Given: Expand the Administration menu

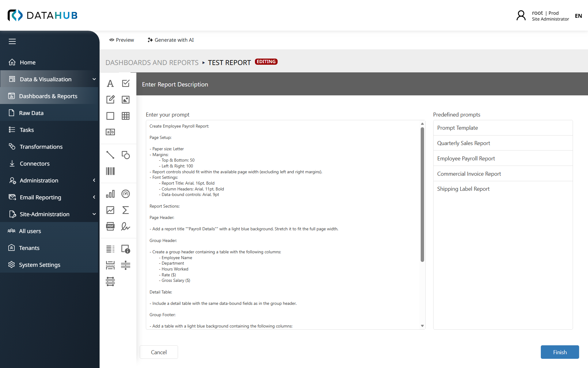Looking at the screenshot, I should (x=94, y=180).
